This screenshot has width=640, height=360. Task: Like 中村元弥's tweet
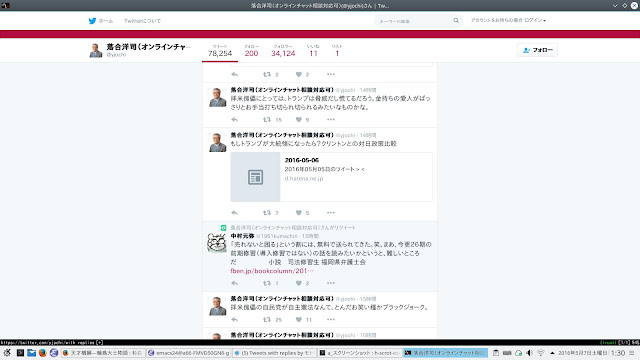[x=299, y=283]
